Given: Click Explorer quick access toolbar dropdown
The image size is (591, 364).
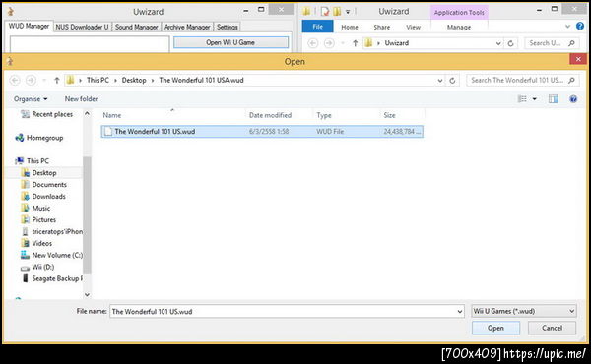Looking at the screenshot, I should coord(348,12).
